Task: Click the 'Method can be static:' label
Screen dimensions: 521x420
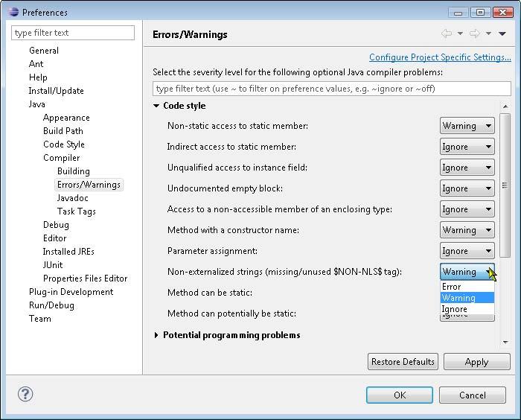Action: [x=210, y=293]
